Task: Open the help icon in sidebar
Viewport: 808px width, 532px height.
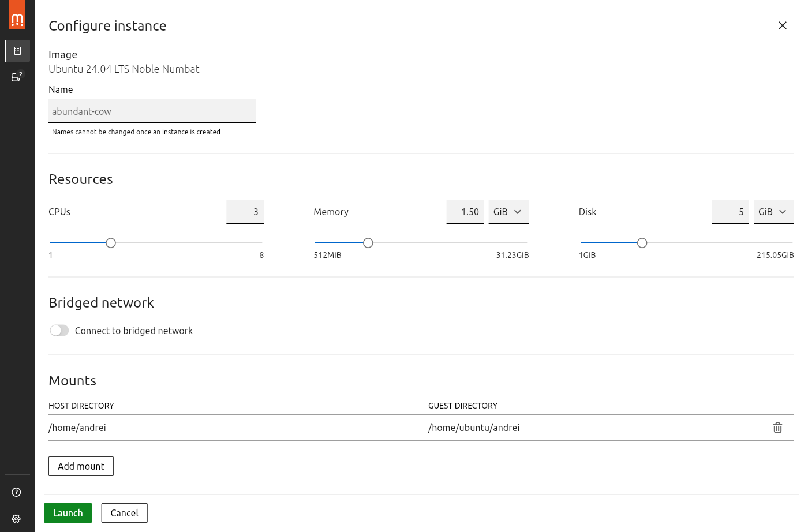Action: click(x=17, y=492)
